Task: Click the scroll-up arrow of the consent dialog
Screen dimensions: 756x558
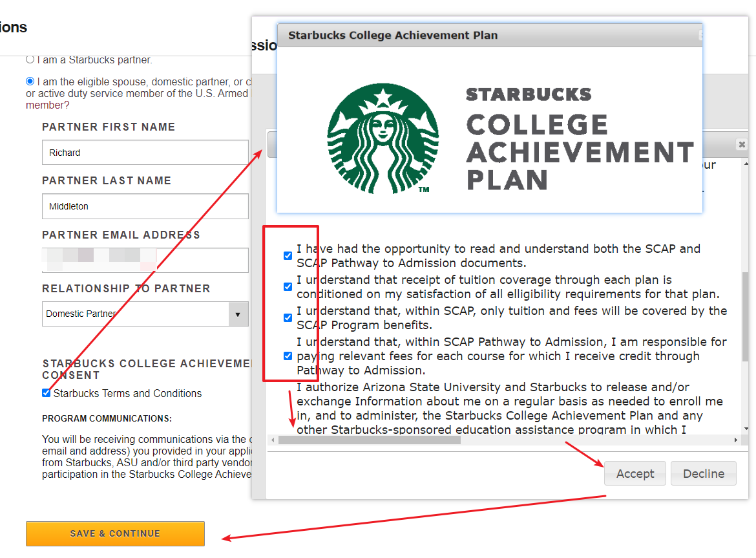Action: (x=746, y=164)
